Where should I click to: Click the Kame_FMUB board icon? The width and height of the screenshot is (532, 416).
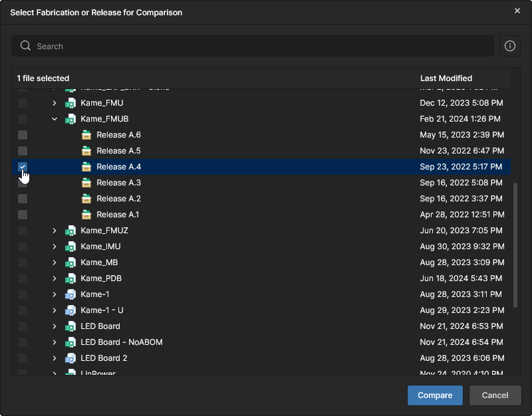tap(70, 119)
